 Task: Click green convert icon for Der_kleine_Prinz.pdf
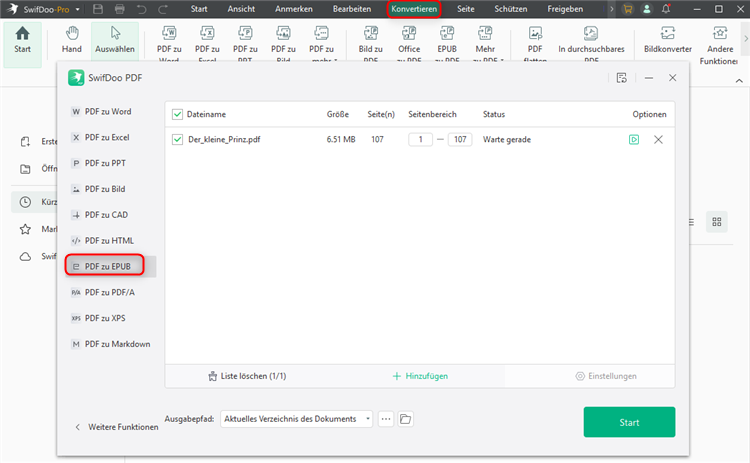(634, 140)
